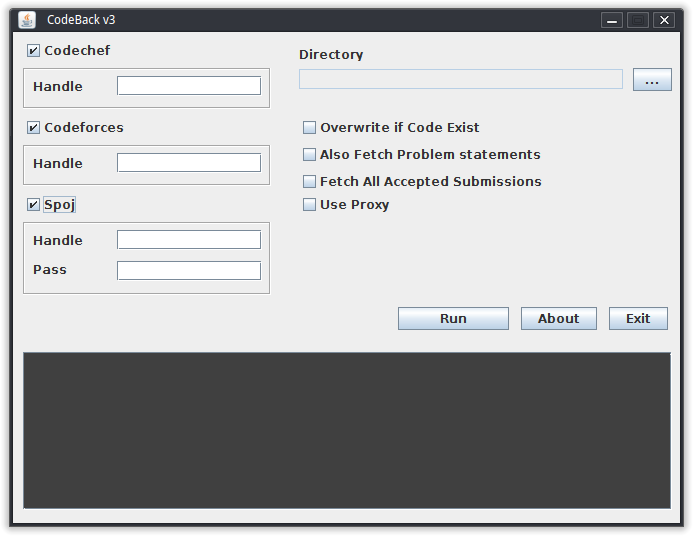Image resolution: width=693 pixels, height=536 pixels.
Task: Click the Codeforces Handle input field
Action: coord(189,163)
